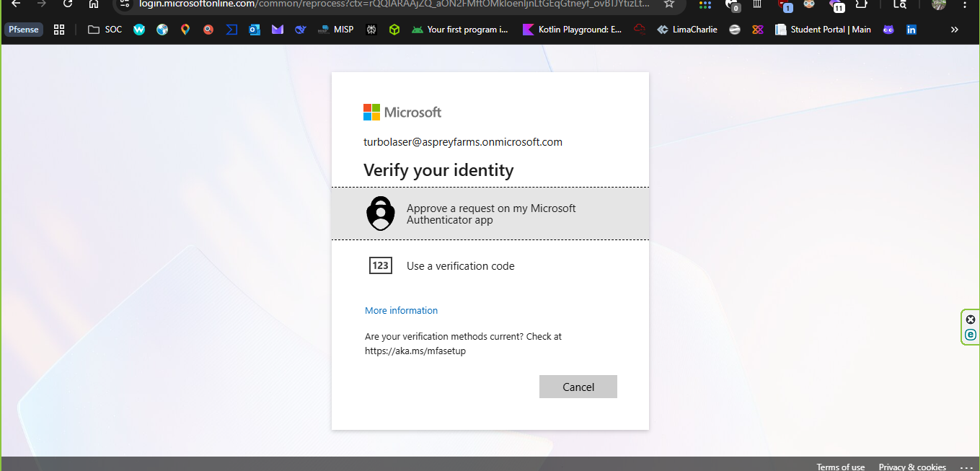The image size is (980, 471).
Task: View site information icon in address bar
Action: click(x=125, y=4)
